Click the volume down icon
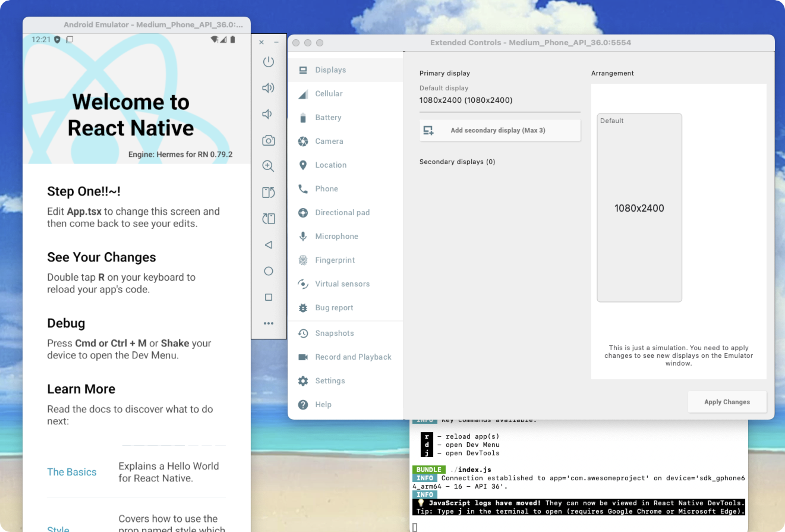The width and height of the screenshot is (785, 532). pyautogui.click(x=268, y=114)
